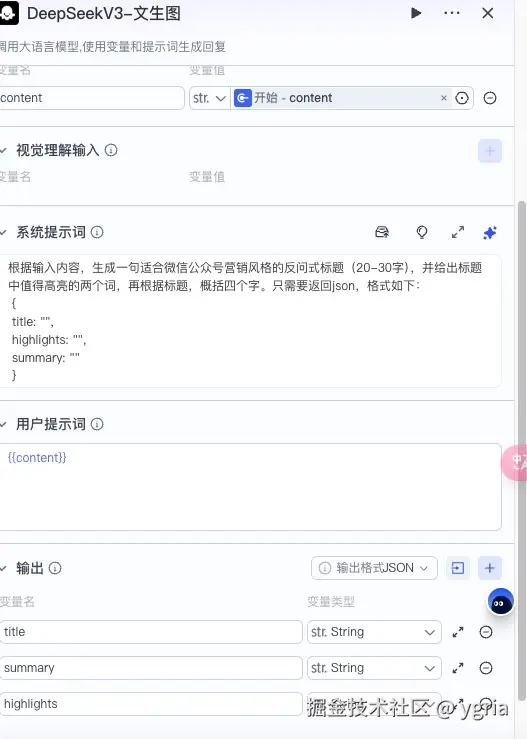527x739 pixels.
Task: Edit the title output variable name
Action: (x=151, y=632)
